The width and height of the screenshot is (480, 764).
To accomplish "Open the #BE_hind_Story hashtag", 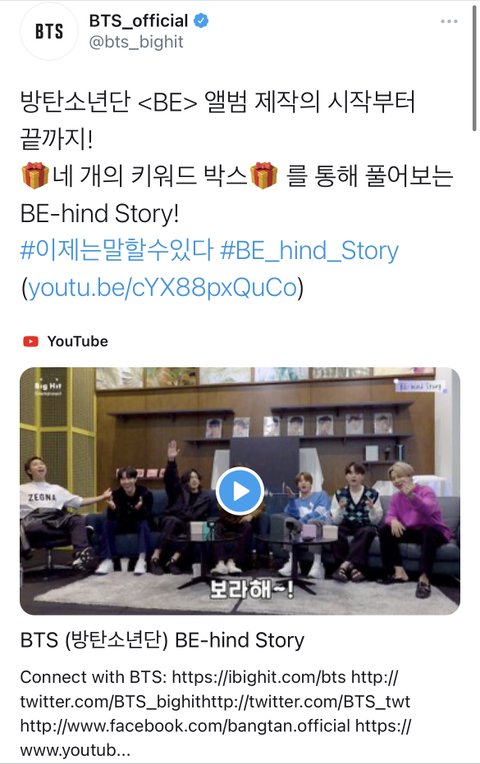I will (309, 251).
